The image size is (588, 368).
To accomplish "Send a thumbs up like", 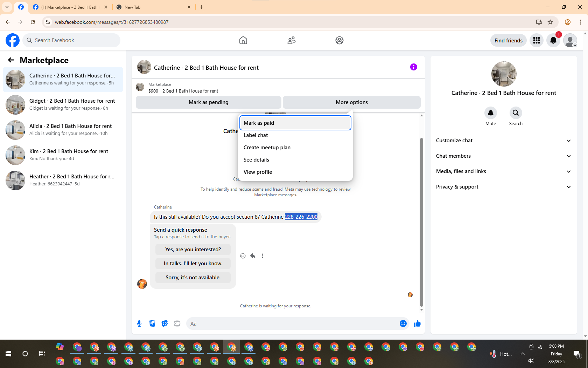I will pos(417,323).
